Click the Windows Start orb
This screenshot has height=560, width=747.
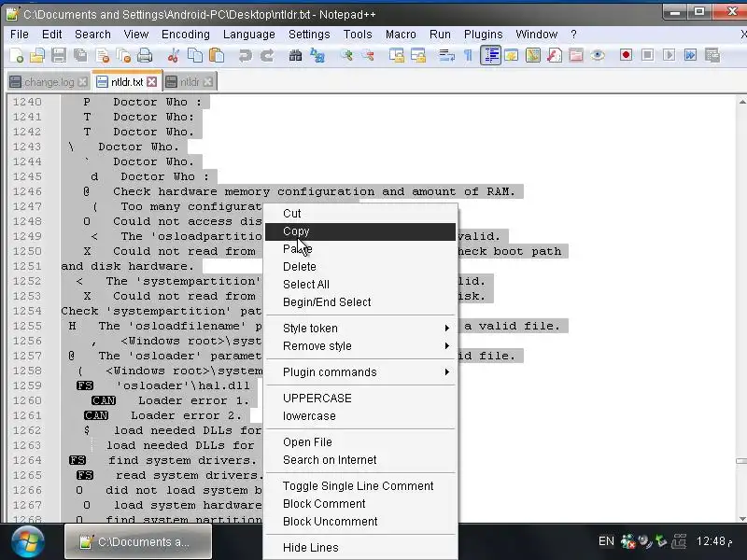click(28, 542)
